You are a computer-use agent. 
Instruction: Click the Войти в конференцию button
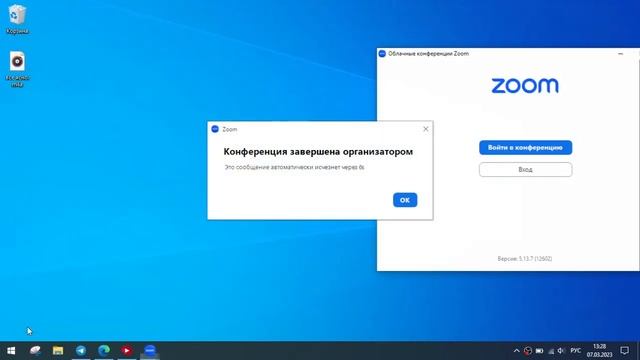525,147
